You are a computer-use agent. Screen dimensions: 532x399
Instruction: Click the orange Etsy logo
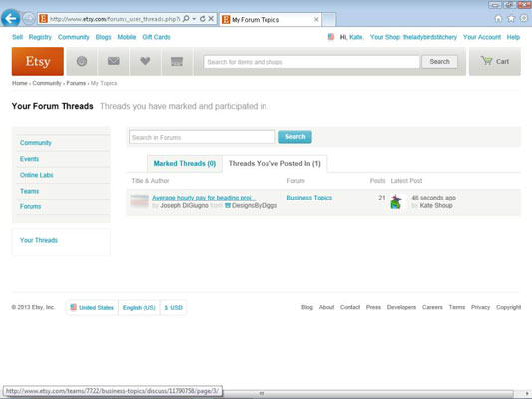click(38, 62)
